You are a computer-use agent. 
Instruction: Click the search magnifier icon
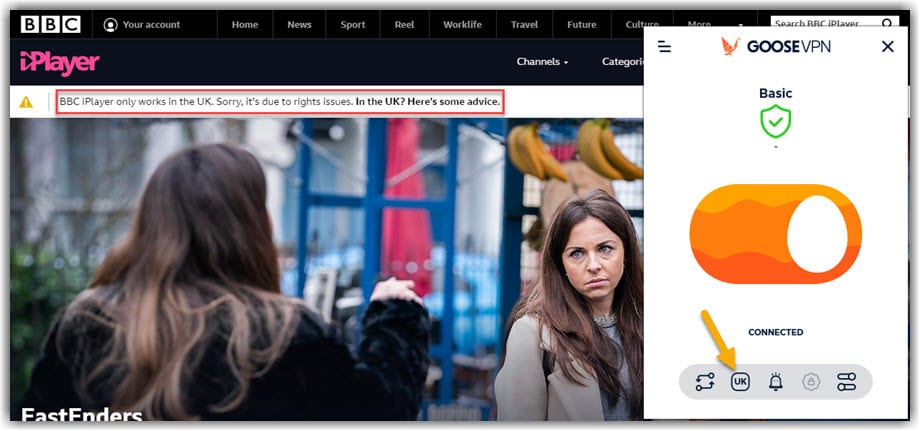[x=888, y=23]
